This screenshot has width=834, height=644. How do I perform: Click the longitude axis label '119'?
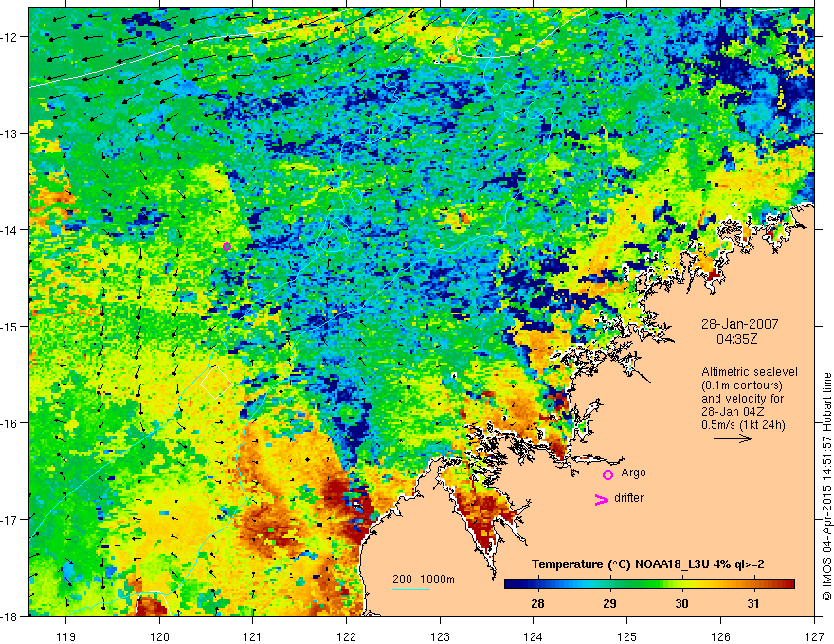tap(66, 636)
